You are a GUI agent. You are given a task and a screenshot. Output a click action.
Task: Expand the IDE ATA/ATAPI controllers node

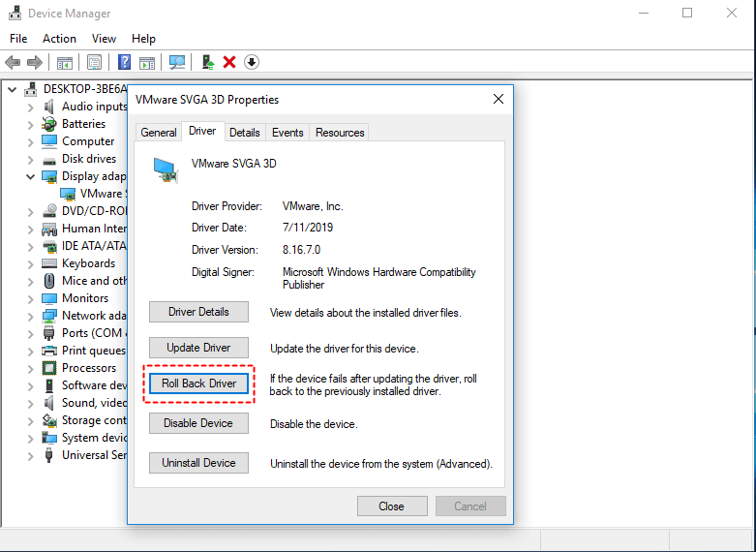[x=30, y=247]
